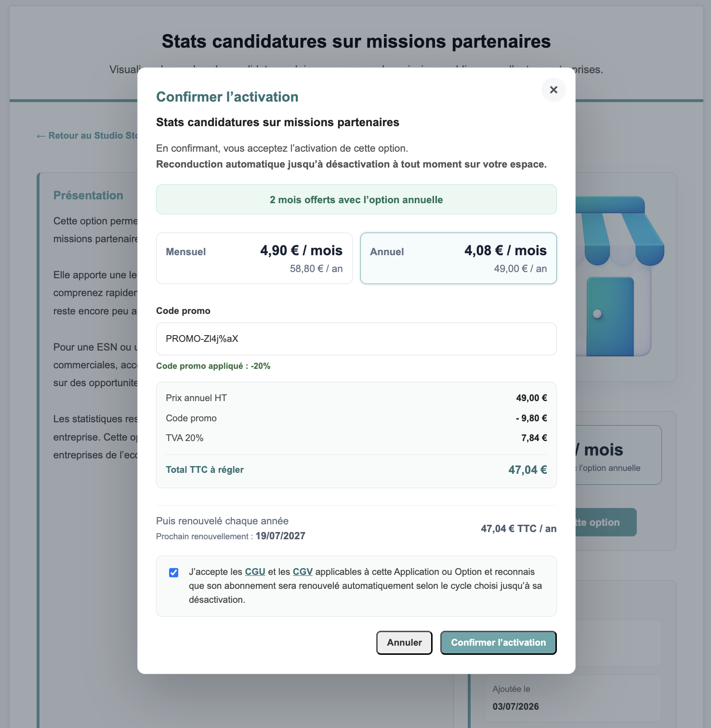Click the total amount 47,04 €

pyautogui.click(x=528, y=470)
